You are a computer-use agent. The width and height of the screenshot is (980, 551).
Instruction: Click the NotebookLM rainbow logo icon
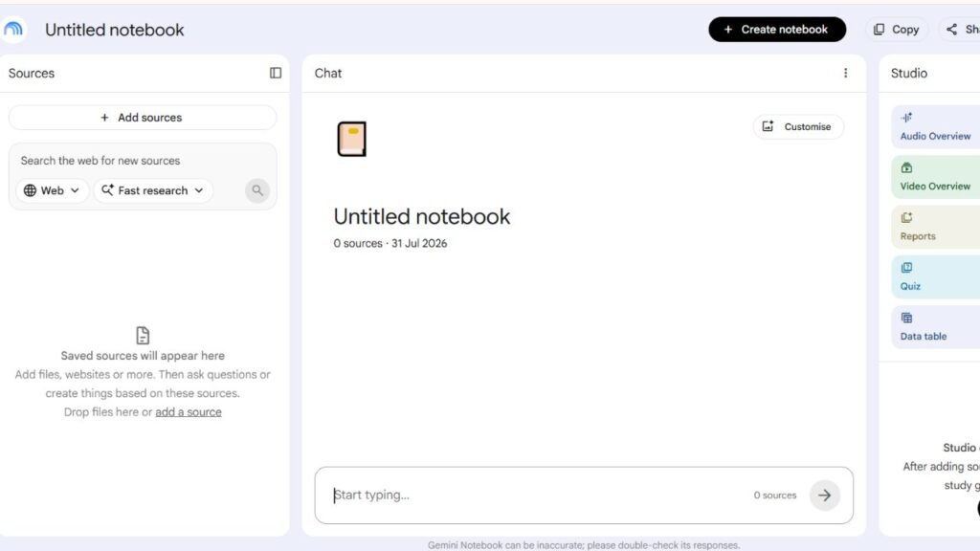tap(13, 30)
